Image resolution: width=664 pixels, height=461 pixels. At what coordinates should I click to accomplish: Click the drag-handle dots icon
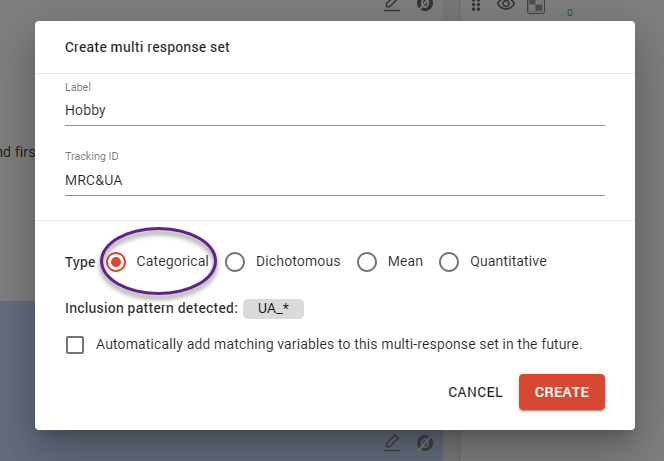[x=477, y=6]
